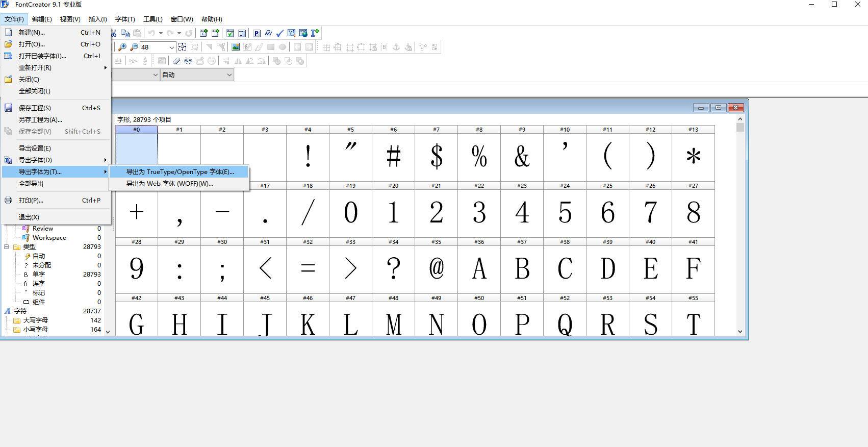The height and width of the screenshot is (447, 868).
Task: Open the 自动 combo box dropdown
Action: point(229,74)
